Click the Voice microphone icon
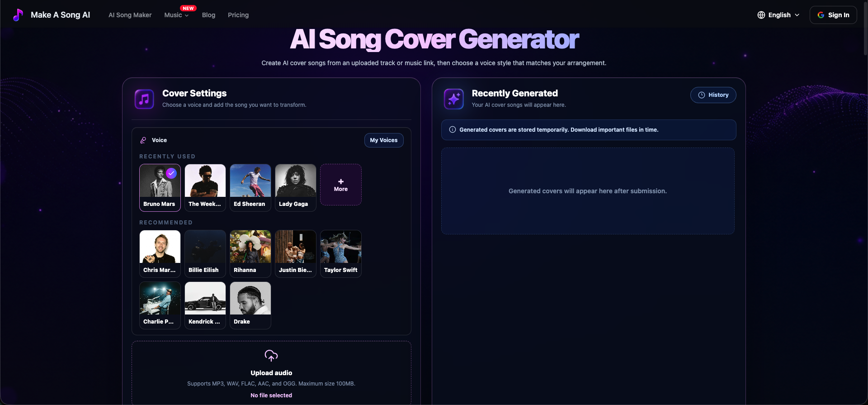Image resolution: width=868 pixels, height=405 pixels. coord(143,140)
